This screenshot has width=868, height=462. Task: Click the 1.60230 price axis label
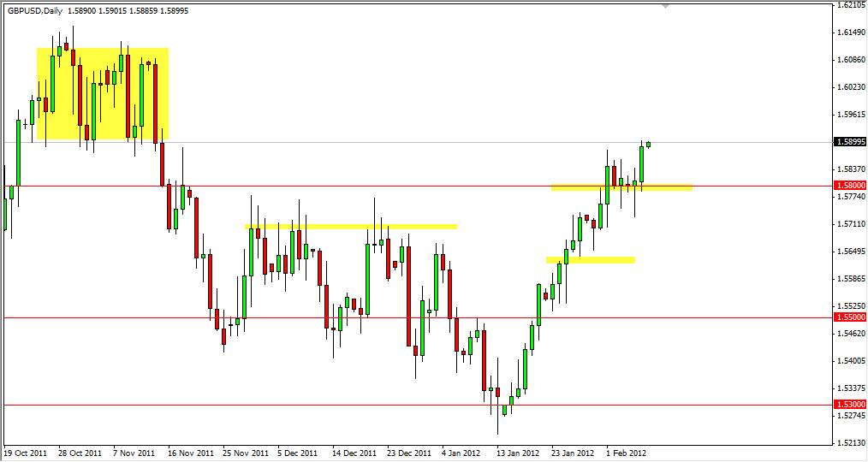pyautogui.click(x=851, y=87)
